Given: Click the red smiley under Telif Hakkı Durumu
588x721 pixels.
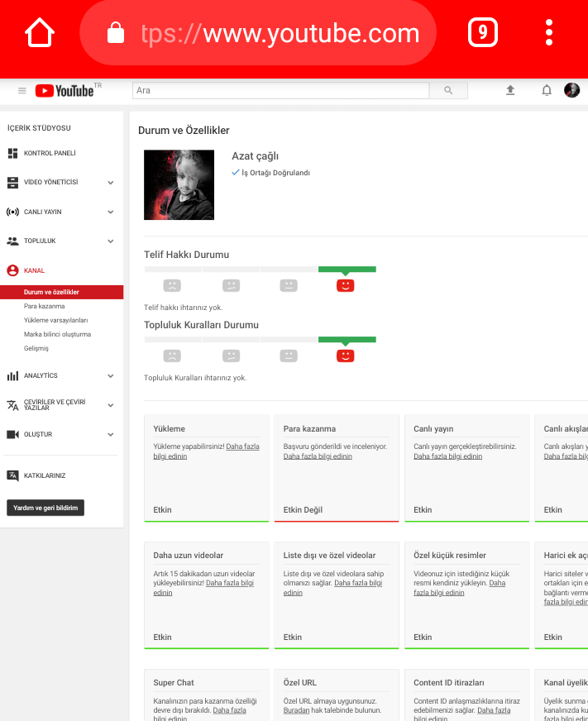Looking at the screenshot, I should coord(345,285).
